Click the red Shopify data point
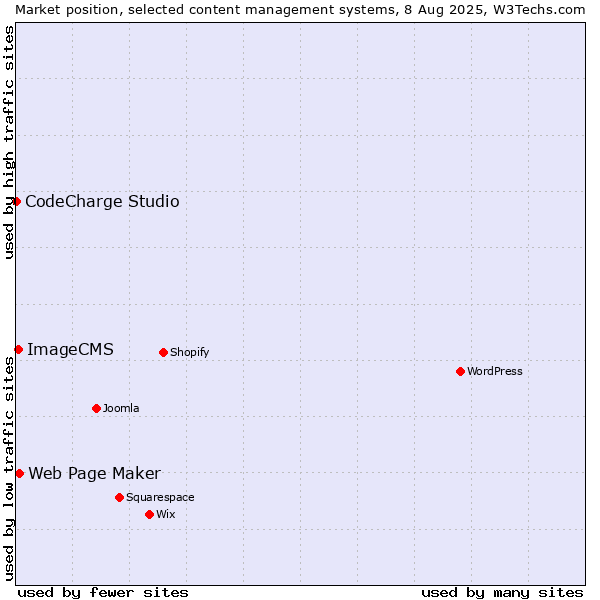 163,352
